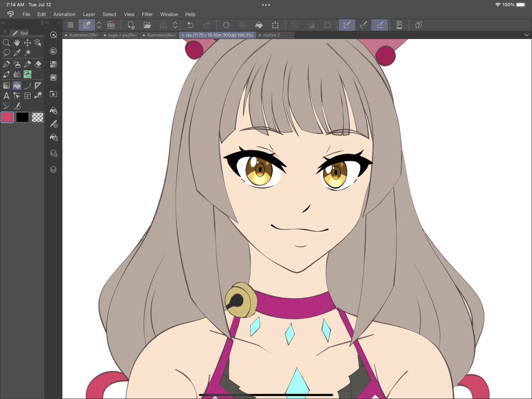Switch to the aegis x you tab
Screen dimensions: 532x399
121,35
